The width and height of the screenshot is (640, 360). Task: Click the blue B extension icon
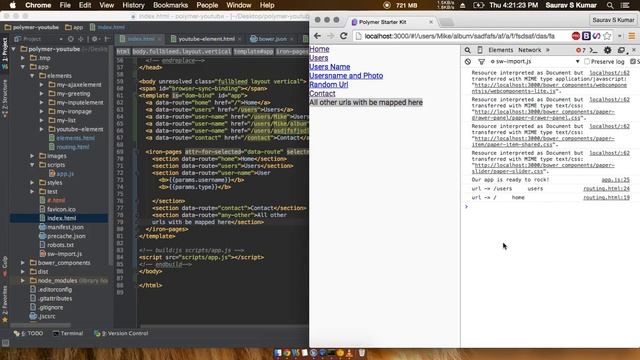pos(586,36)
